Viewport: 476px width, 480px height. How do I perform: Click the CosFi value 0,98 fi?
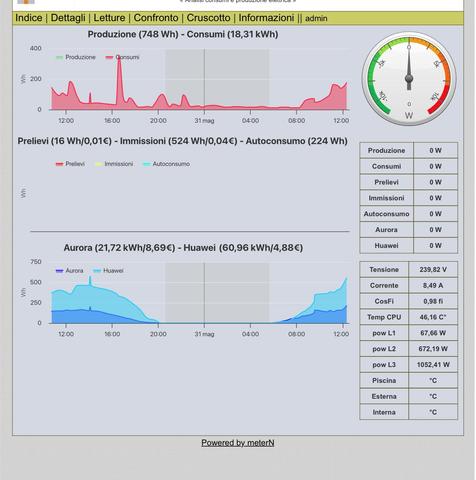433,301
